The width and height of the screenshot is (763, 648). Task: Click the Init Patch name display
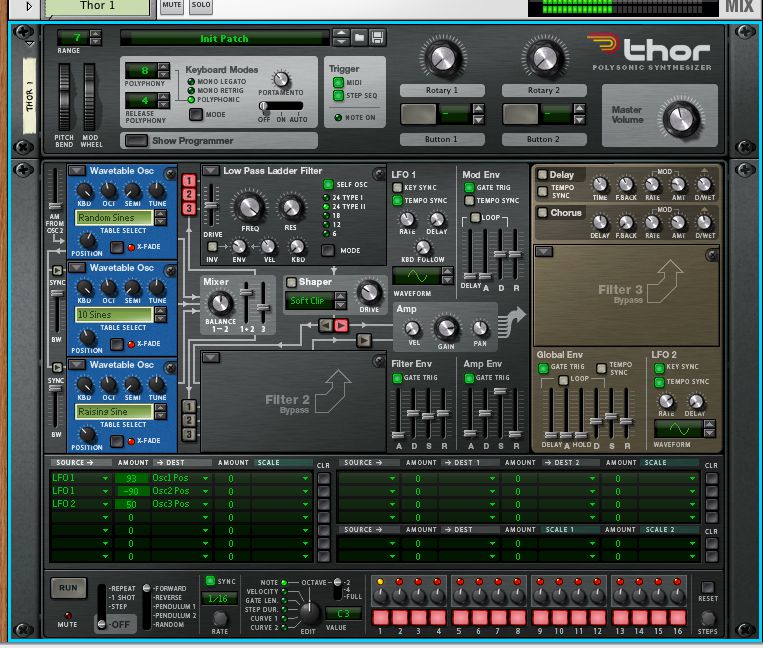[224, 38]
